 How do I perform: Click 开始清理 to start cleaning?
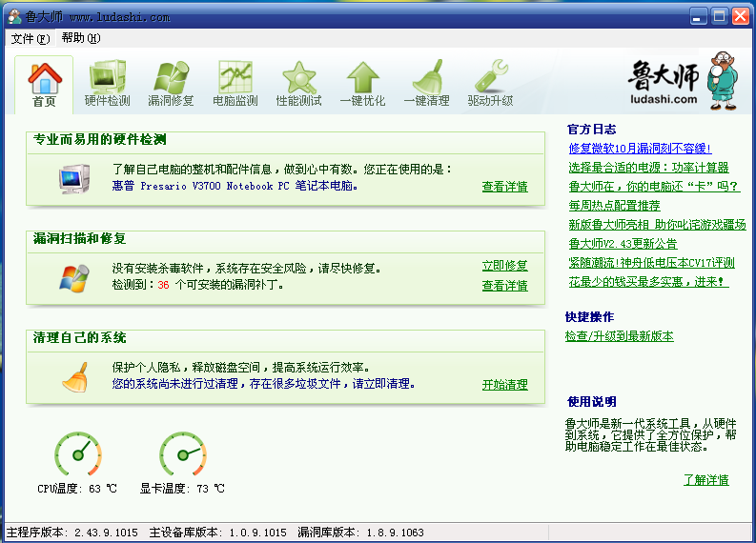pyautogui.click(x=504, y=385)
